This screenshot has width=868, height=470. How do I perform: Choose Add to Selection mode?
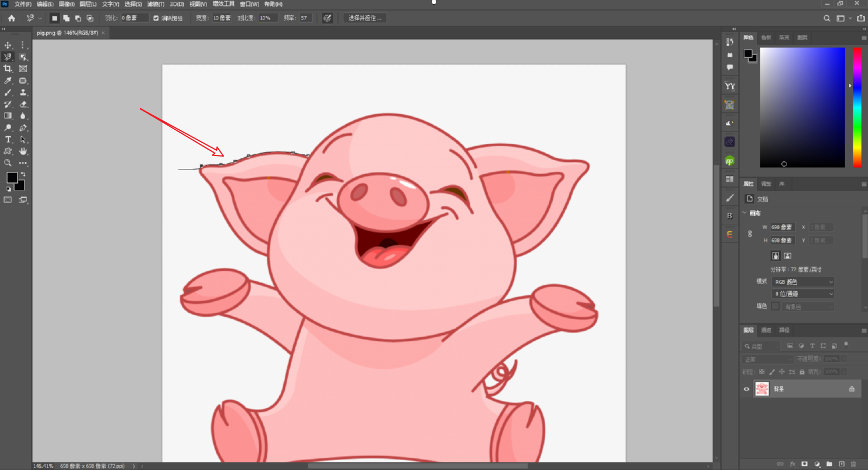(66, 18)
